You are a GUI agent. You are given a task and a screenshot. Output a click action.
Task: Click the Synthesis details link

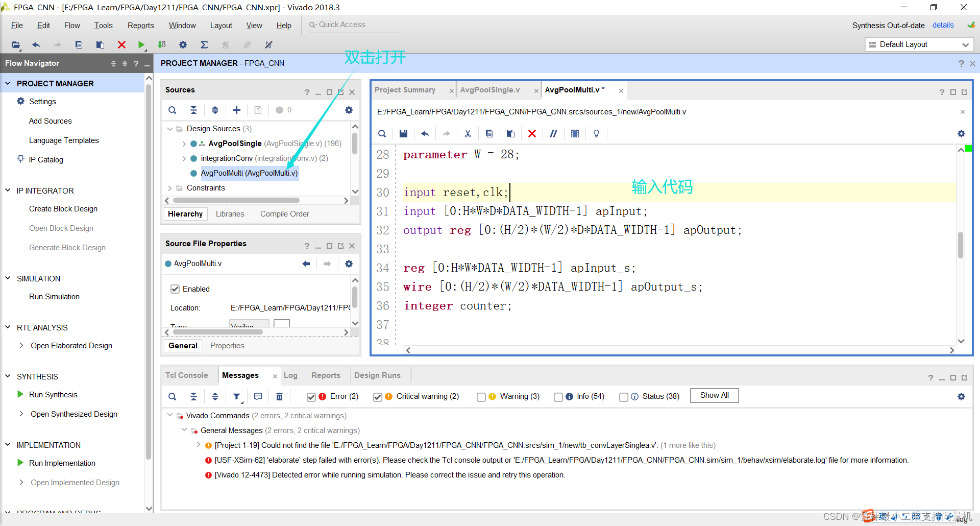click(943, 25)
